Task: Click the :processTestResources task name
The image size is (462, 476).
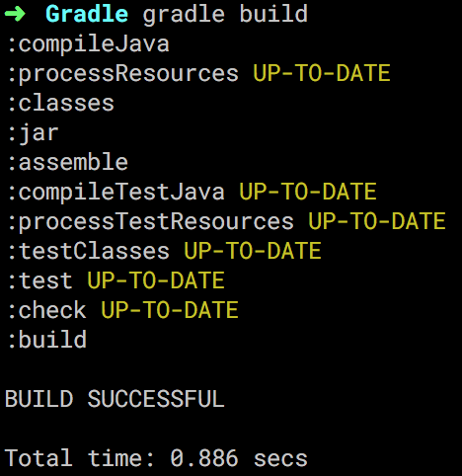Action: click(151, 221)
